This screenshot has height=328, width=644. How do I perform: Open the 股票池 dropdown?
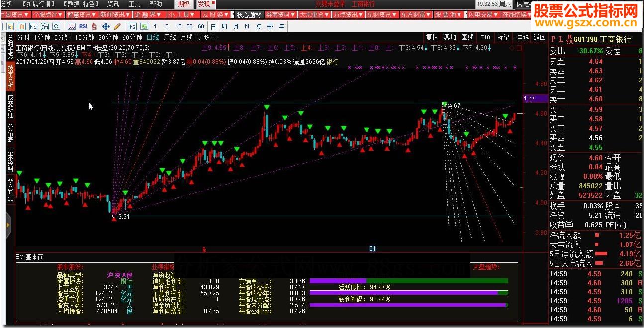click(449, 14)
